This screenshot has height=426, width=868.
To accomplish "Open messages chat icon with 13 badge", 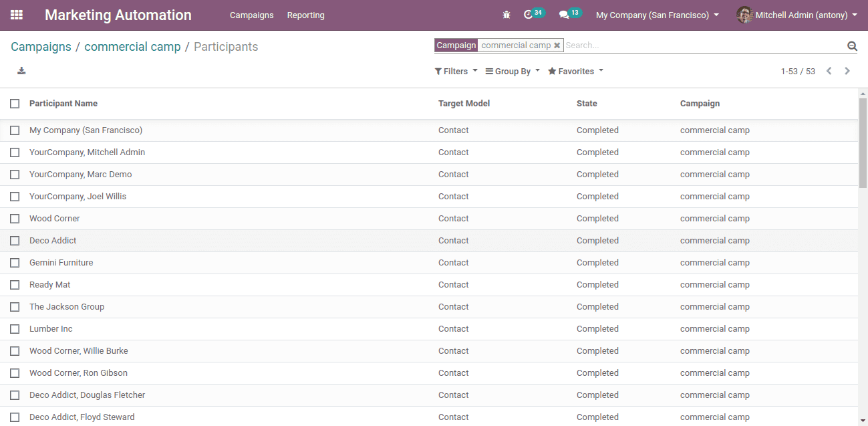I will tap(570, 14).
